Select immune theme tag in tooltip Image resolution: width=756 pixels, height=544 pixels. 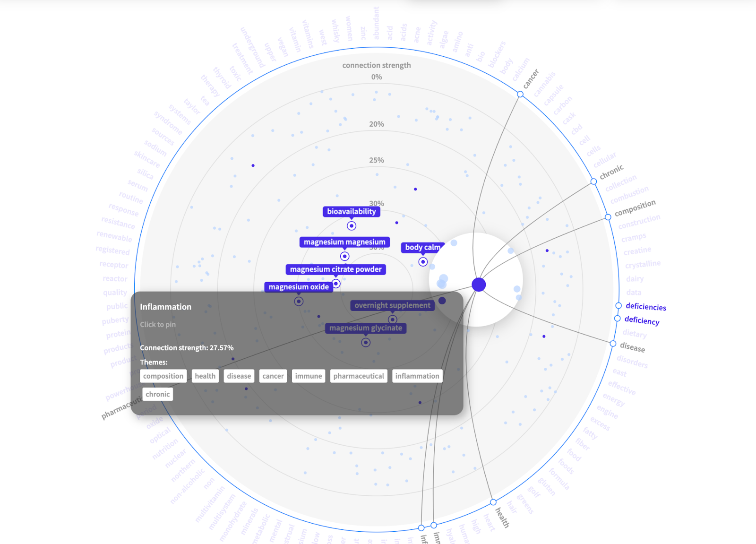pos(309,376)
